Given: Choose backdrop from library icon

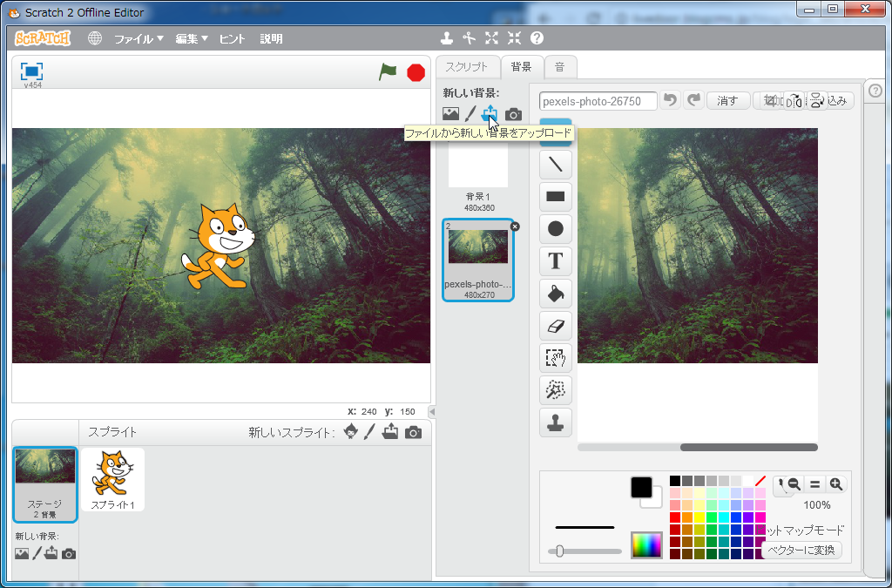Looking at the screenshot, I should click(x=450, y=114).
